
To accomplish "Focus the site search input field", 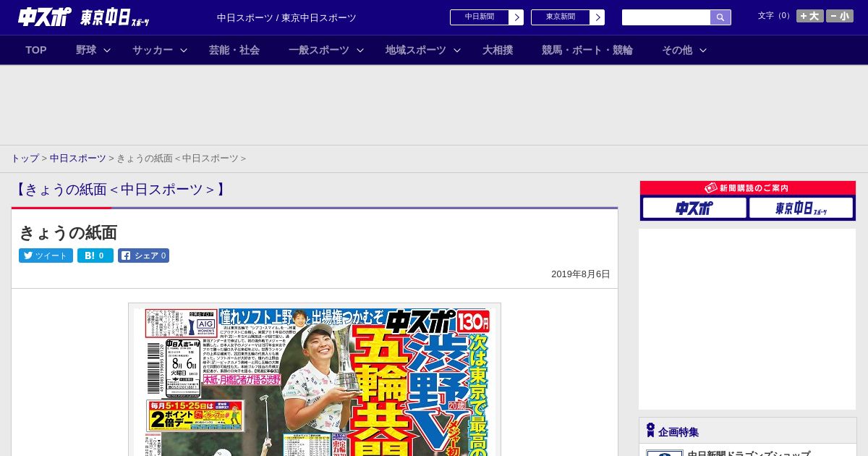I will 666,17.
